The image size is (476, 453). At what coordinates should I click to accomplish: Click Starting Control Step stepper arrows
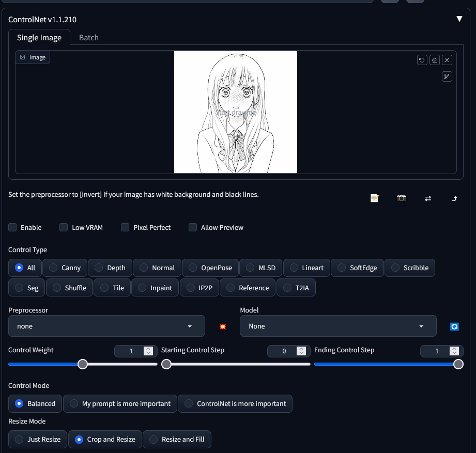301,351
